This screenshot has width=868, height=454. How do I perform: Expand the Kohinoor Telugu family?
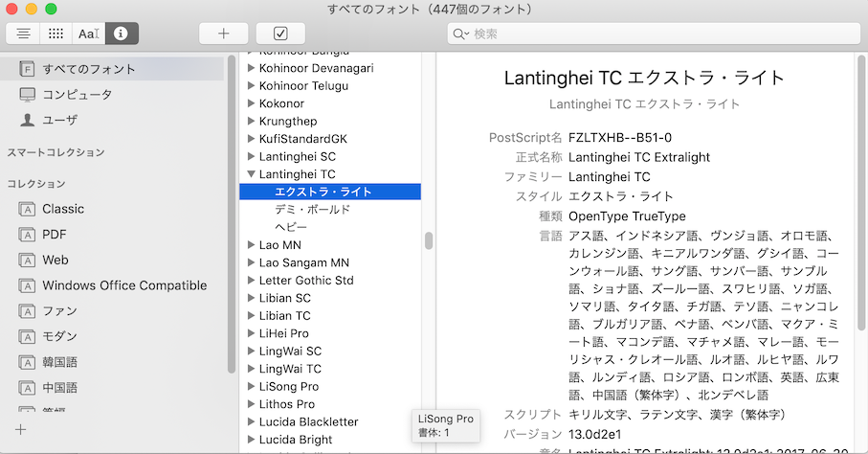pyautogui.click(x=251, y=86)
